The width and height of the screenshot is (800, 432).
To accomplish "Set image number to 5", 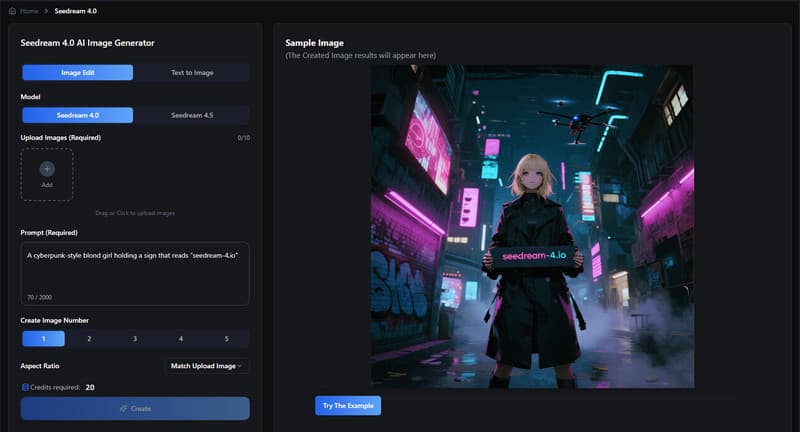I will point(227,339).
